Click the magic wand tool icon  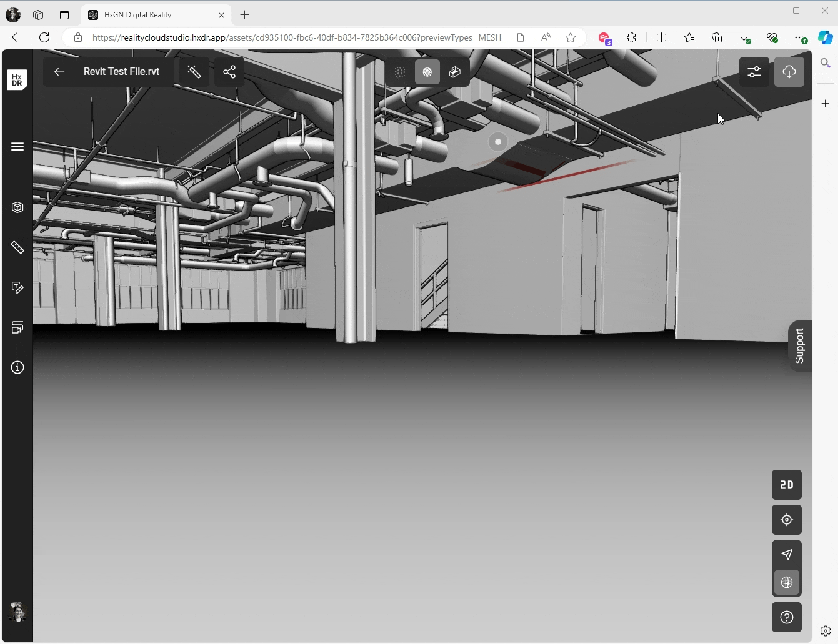[x=194, y=72]
